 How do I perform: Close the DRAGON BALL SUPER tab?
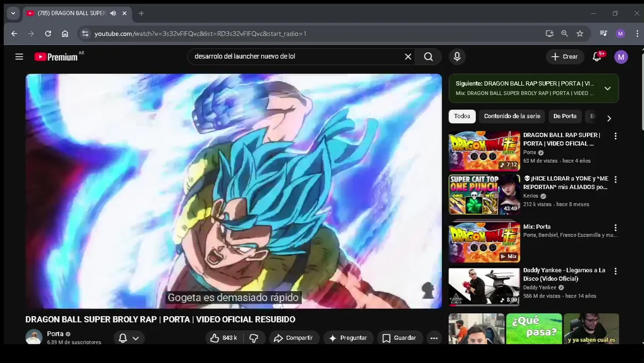coord(124,13)
